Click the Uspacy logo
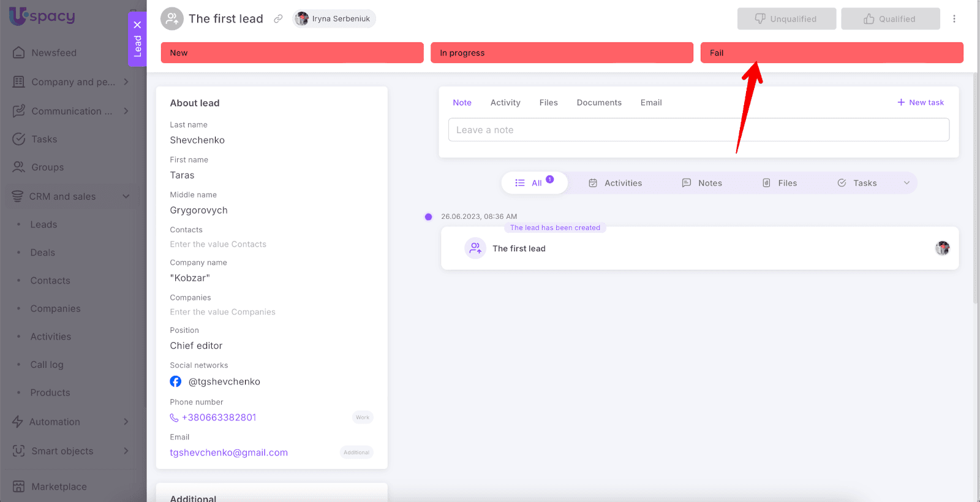 (x=42, y=16)
